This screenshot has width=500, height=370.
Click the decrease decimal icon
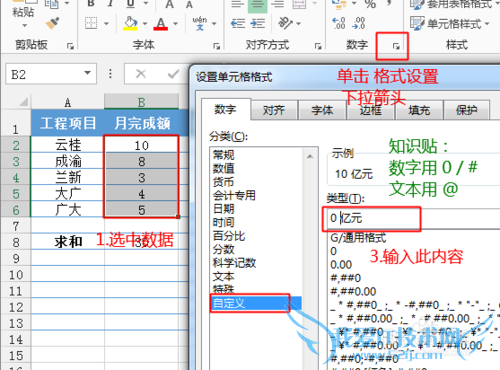359,23
